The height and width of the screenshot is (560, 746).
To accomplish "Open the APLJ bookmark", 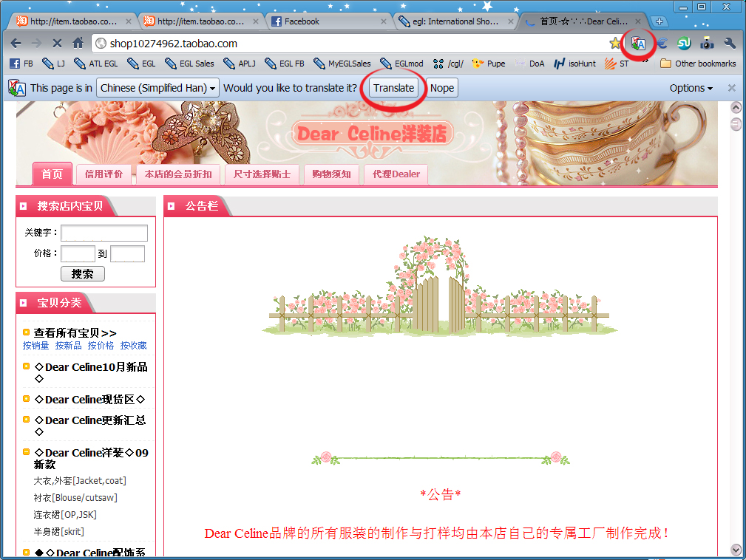I will (240, 64).
